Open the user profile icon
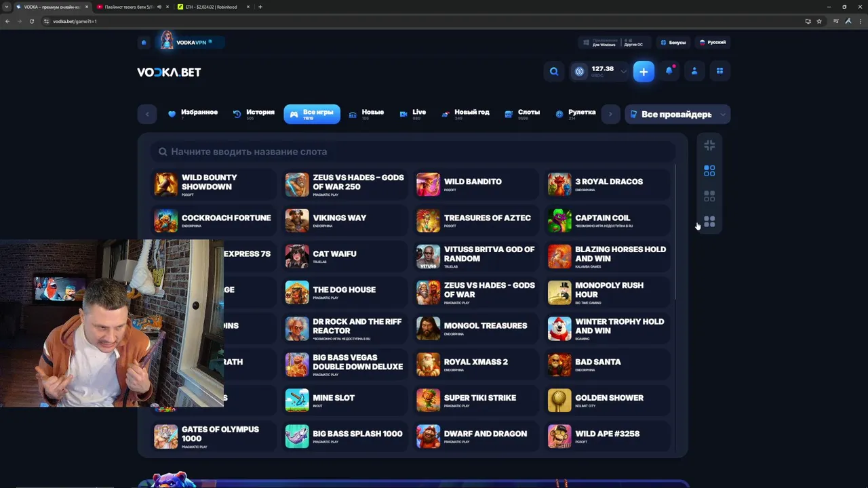Viewport: 868px width, 488px height. point(694,71)
